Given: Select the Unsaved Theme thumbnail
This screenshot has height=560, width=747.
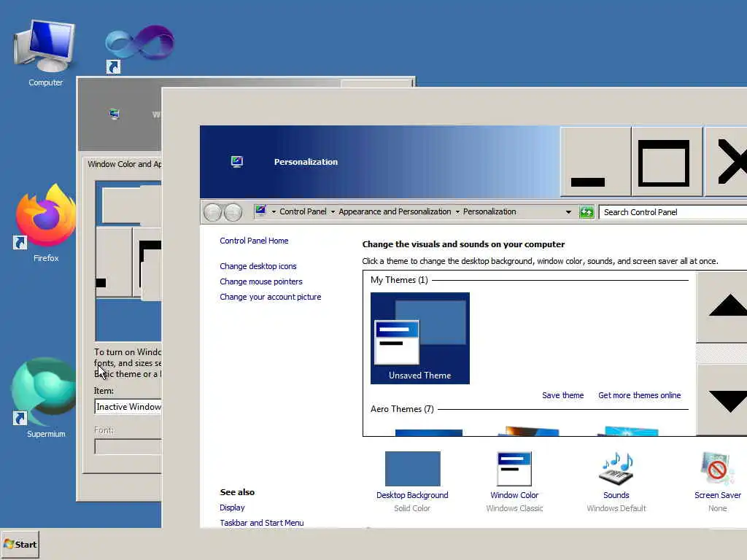Looking at the screenshot, I should (419, 338).
